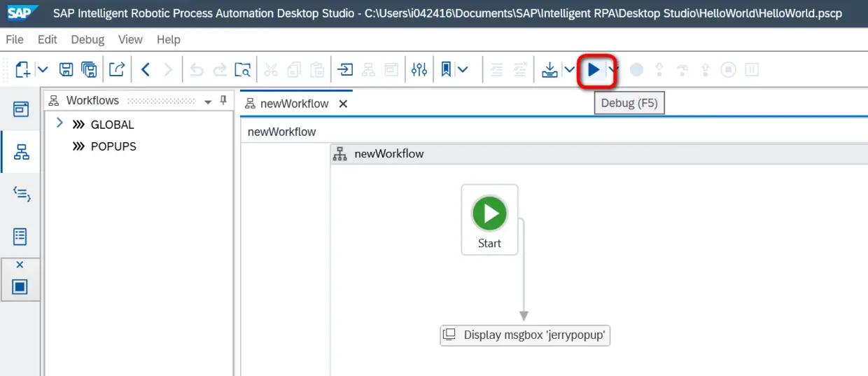This screenshot has height=376, width=868.
Task: Click the Paste clipboard icon
Action: click(317, 69)
